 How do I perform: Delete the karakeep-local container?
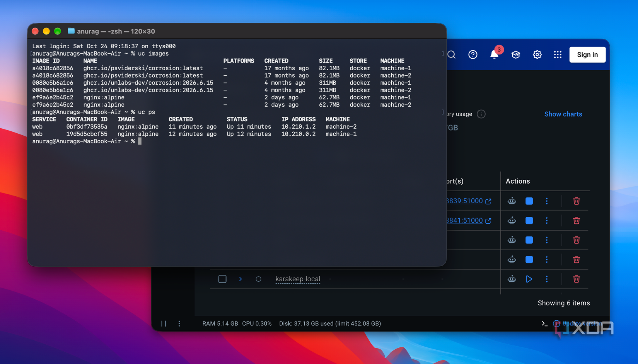pyautogui.click(x=576, y=279)
